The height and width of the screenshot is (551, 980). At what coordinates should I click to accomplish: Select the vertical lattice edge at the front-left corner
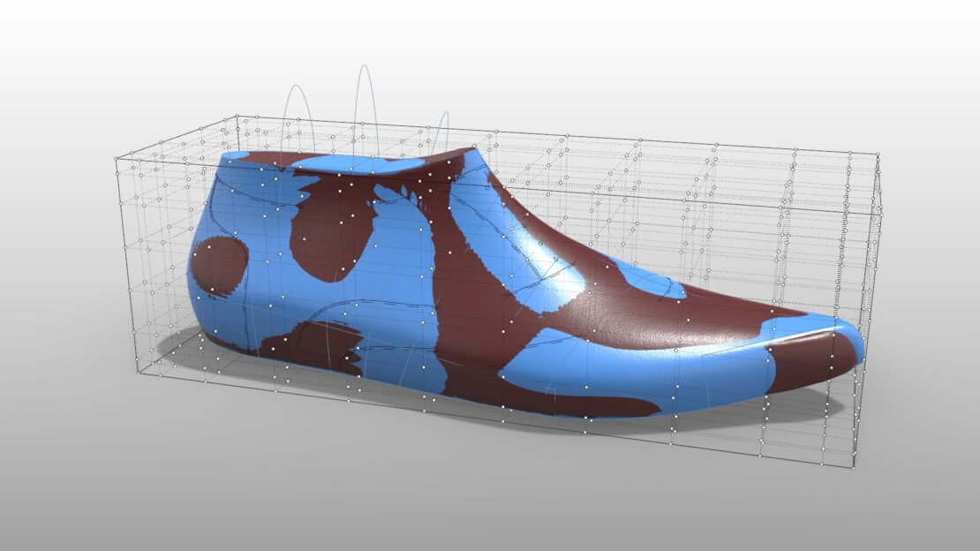click(126, 265)
